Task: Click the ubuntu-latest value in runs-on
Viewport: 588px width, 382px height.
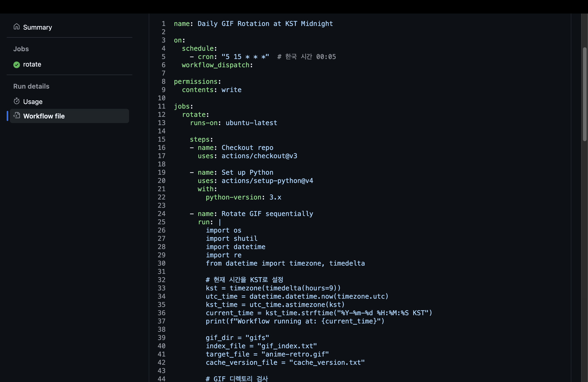Action: [251, 123]
